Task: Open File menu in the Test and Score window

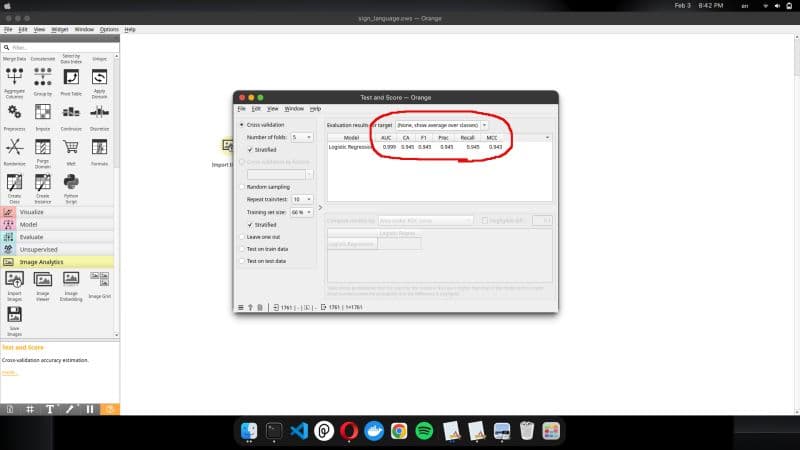Action: 241,109
